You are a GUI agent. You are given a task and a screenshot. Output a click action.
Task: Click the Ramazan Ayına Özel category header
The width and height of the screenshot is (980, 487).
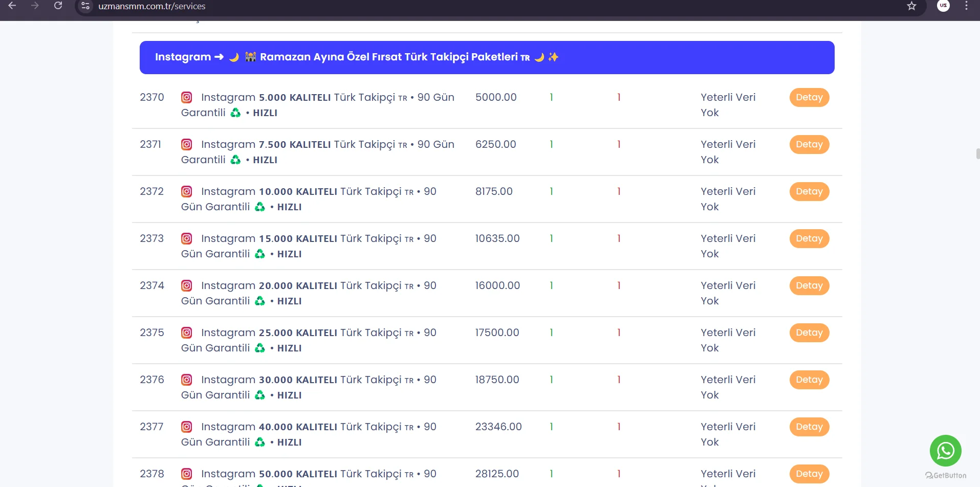click(x=486, y=57)
